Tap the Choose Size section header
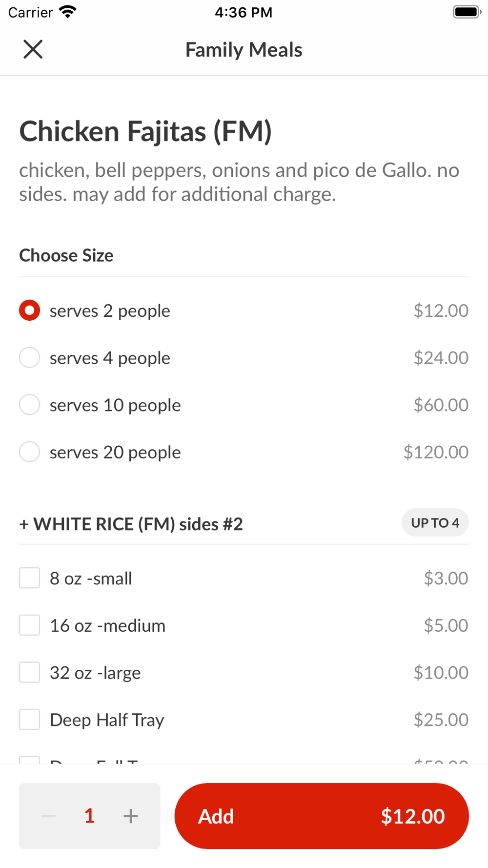This screenshot has width=488, height=868. pyautogui.click(x=66, y=255)
